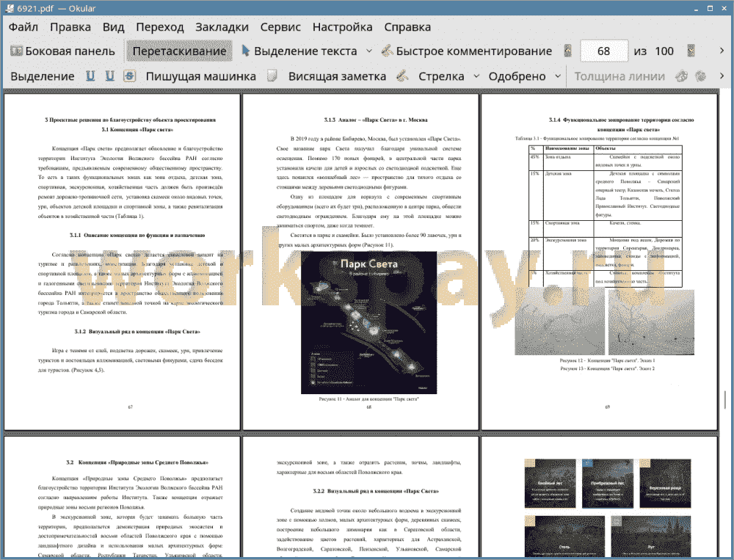Select the Одобрено stamp tool

[x=517, y=76]
